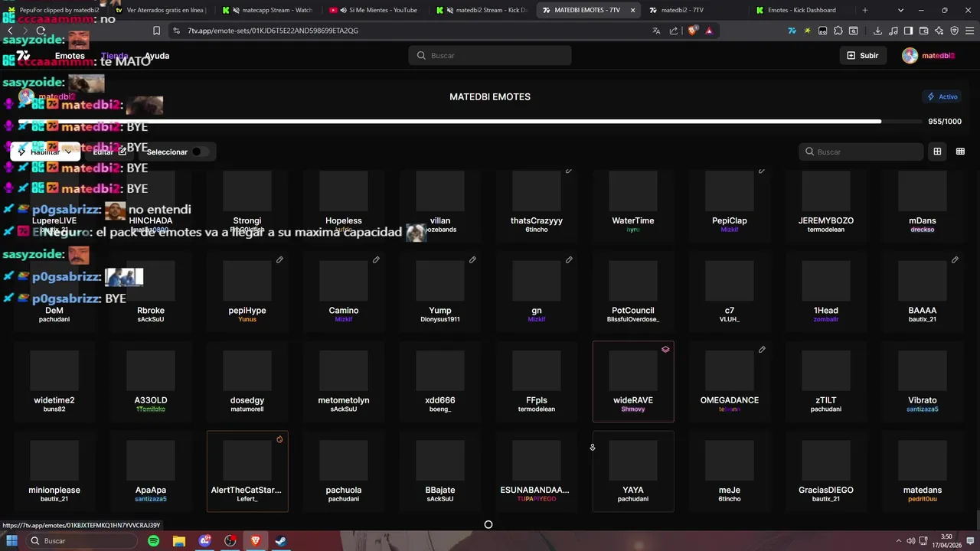Screen dimensions: 980x551
Task: Open the xdd666 emote card
Action: pyautogui.click(x=440, y=381)
